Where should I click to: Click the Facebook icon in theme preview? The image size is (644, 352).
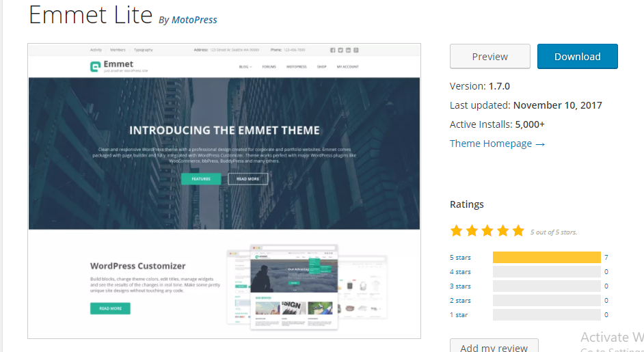(333, 50)
